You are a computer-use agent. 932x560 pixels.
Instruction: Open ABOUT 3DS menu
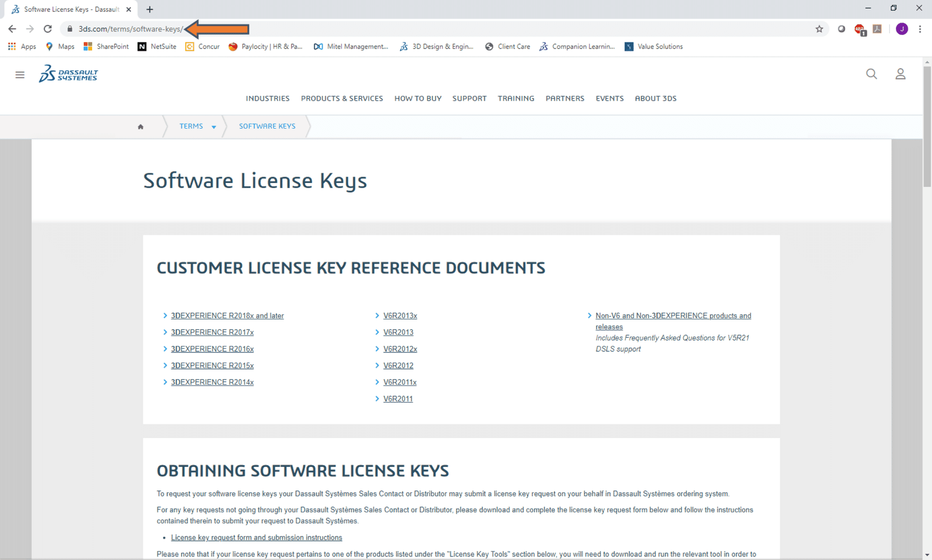[655, 98]
